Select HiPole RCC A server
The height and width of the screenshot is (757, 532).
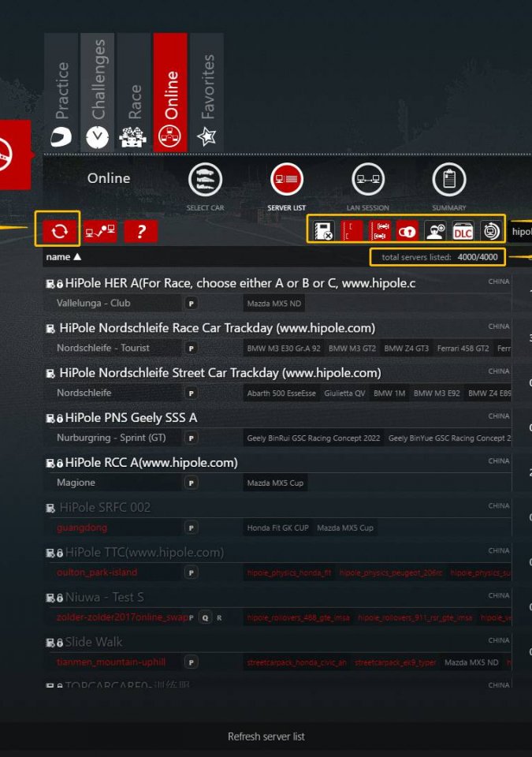[x=277, y=472]
